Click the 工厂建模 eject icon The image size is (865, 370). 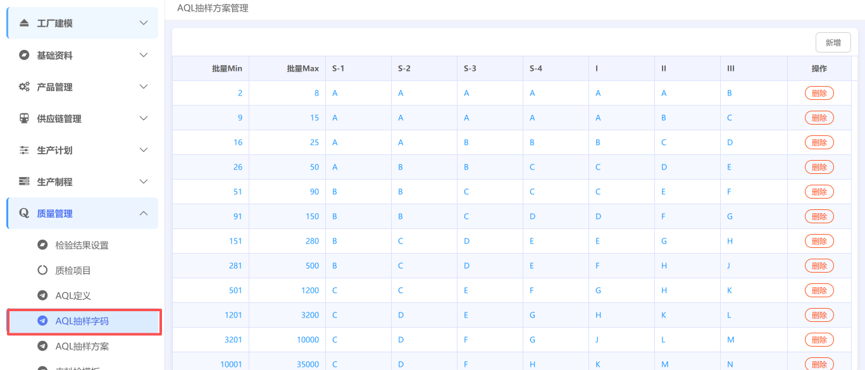click(24, 23)
